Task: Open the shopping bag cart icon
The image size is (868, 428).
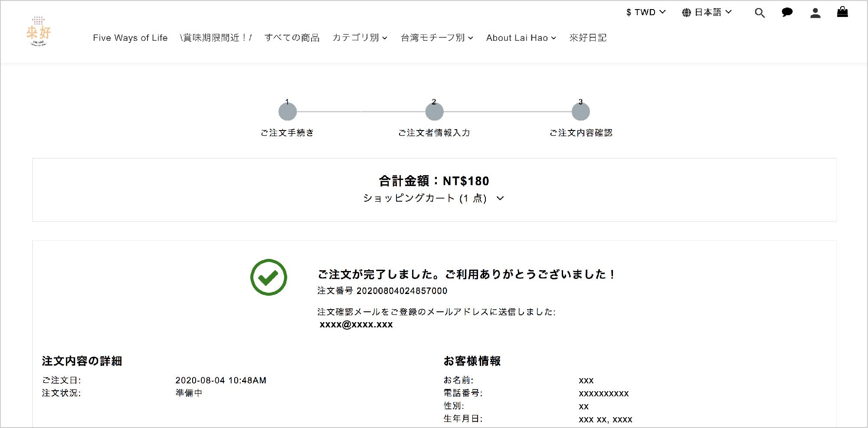Action: pyautogui.click(x=842, y=12)
